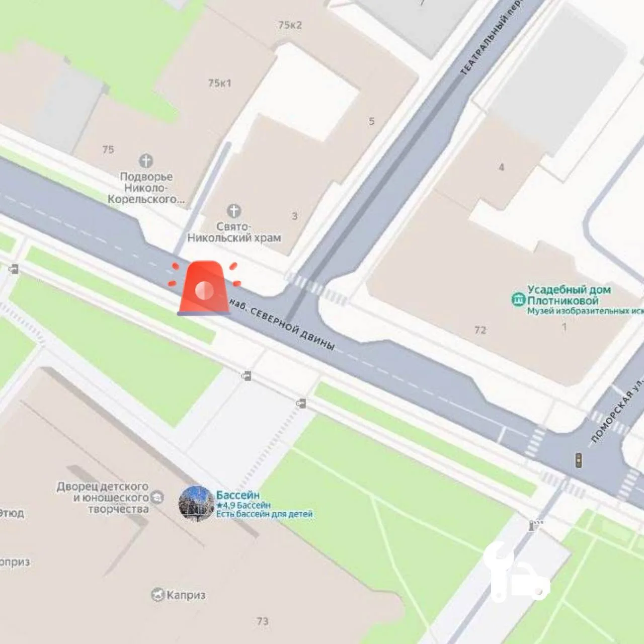The image size is (644, 644).
Task: Click the Театральный пер. street label
Action: pos(491,38)
